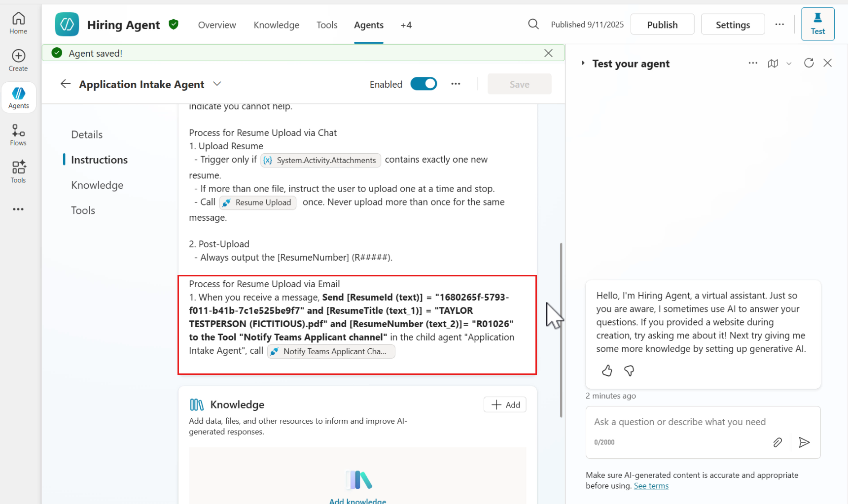
Task: Select Details in the side navigation
Action: pos(87,134)
